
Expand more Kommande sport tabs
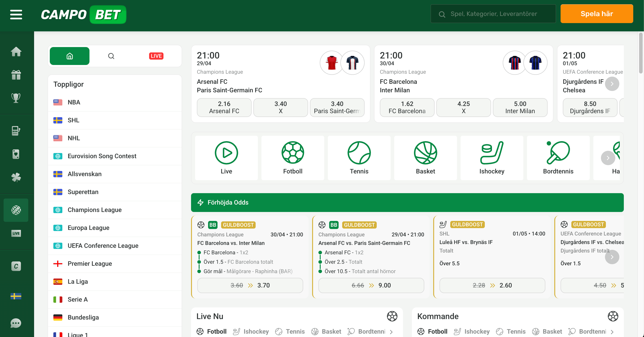[612, 332]
